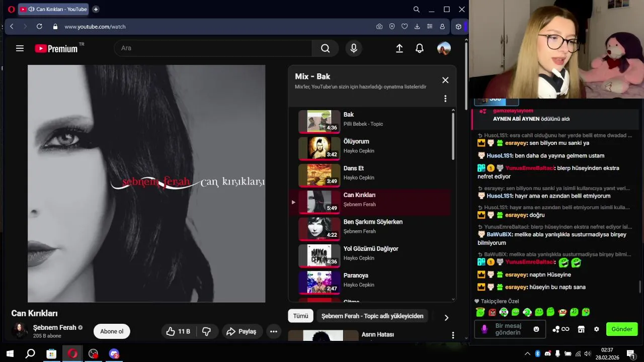The width and height of the screenshot is (644, 362).
Task: Click the YouTube search magnifier button
Action: (326, 48)
